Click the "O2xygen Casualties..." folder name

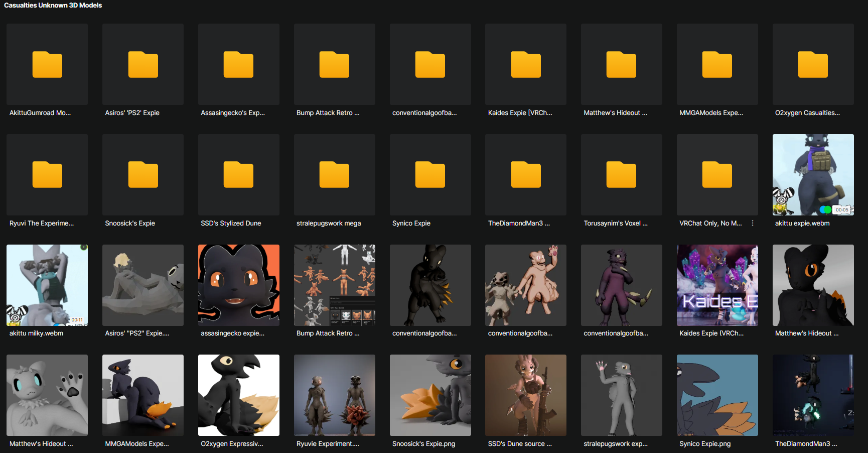click(x=807, y=113)
